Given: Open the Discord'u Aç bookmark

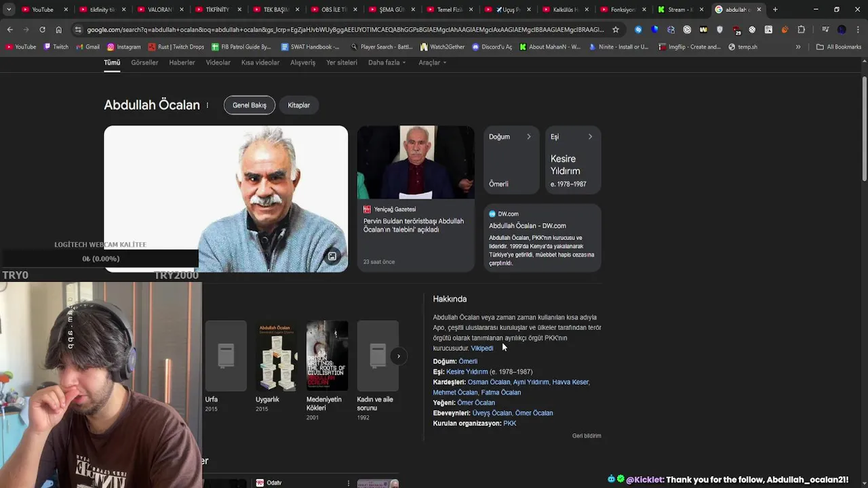Looking at the screenshot, I should pos(492,47).
